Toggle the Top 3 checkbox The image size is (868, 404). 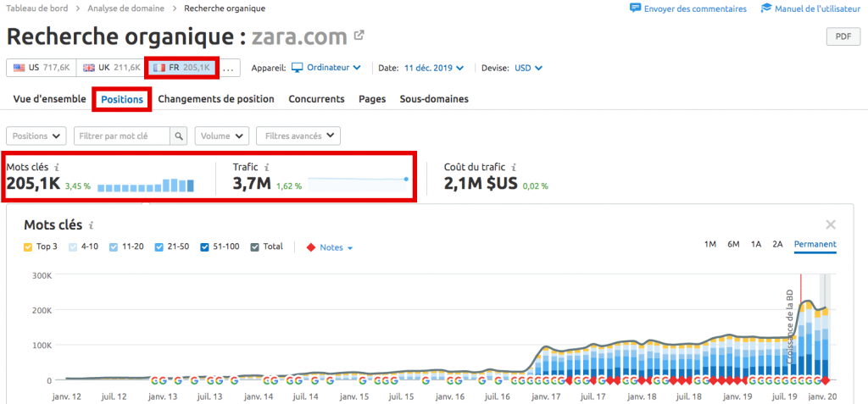[28, 247]
